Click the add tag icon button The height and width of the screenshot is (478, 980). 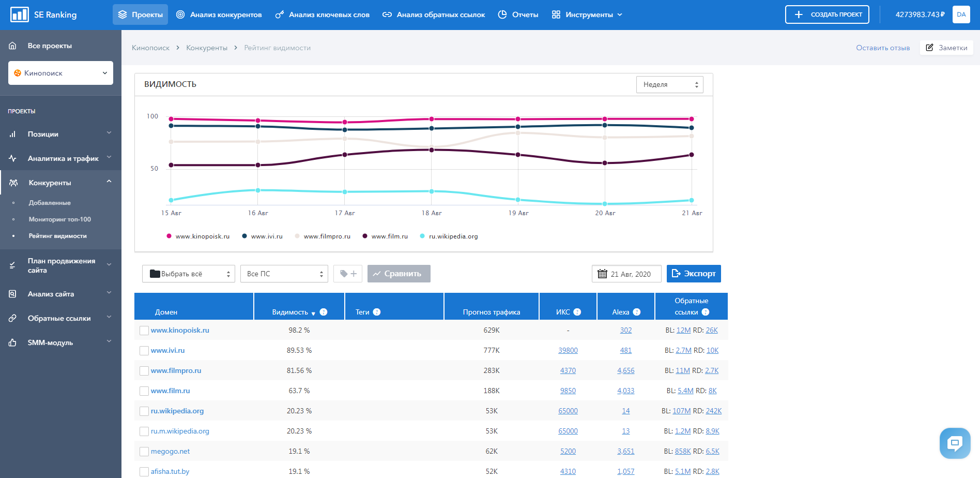(x=348, y=274)
